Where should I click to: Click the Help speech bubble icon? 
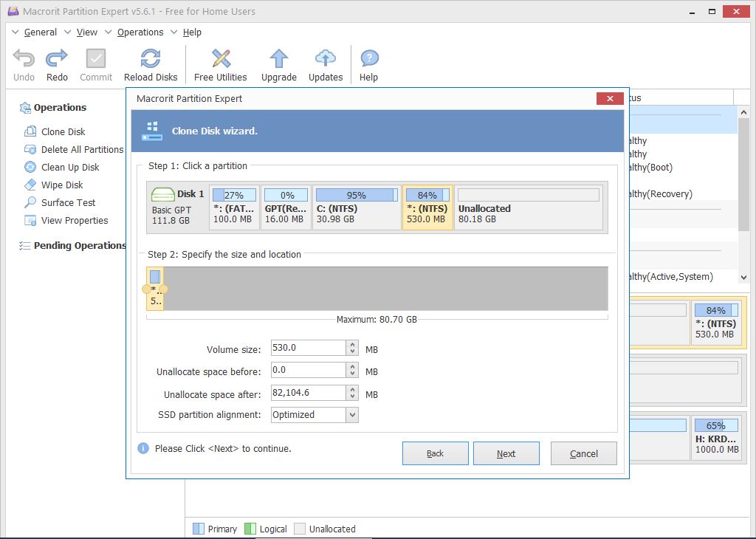pyautogui.click(x=368, y=59)
